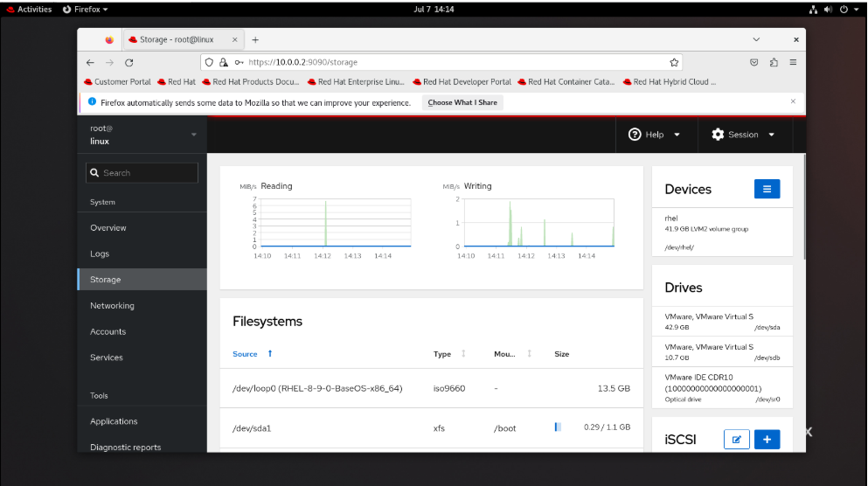Click Choose What I Share button

pos(462,102)
